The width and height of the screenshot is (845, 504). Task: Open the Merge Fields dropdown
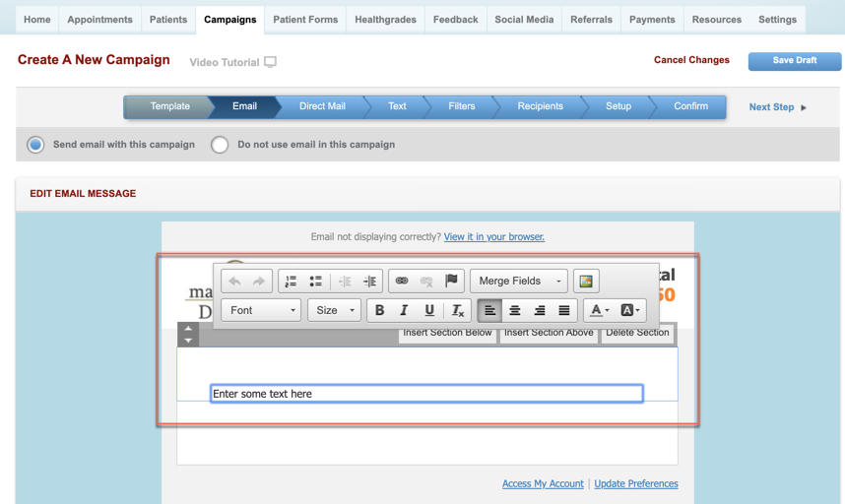click(x=519, y=282)
